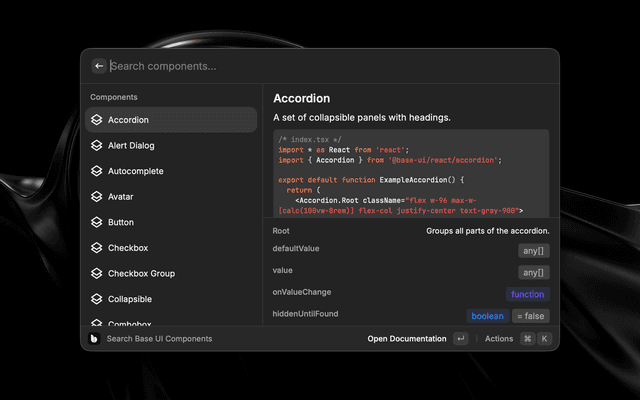The image size is (640, 400).
Task: Click Open Documentation action
Action: tap(407, 339)
